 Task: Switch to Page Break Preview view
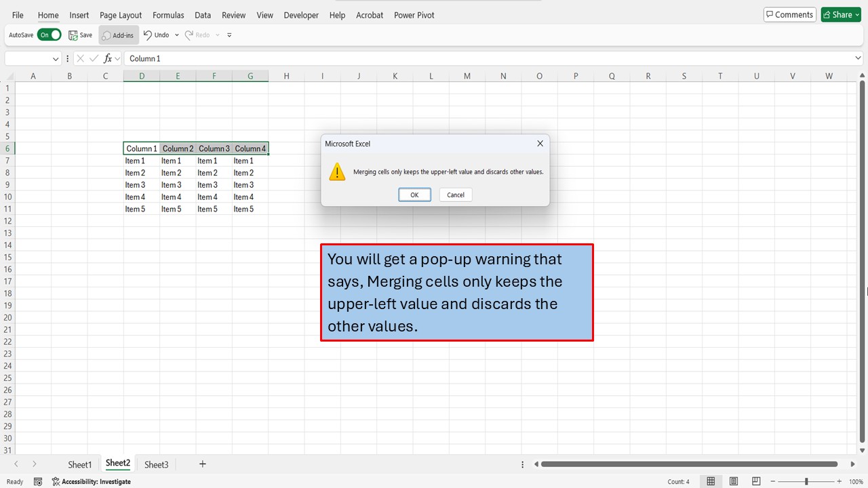pos(756,481)
